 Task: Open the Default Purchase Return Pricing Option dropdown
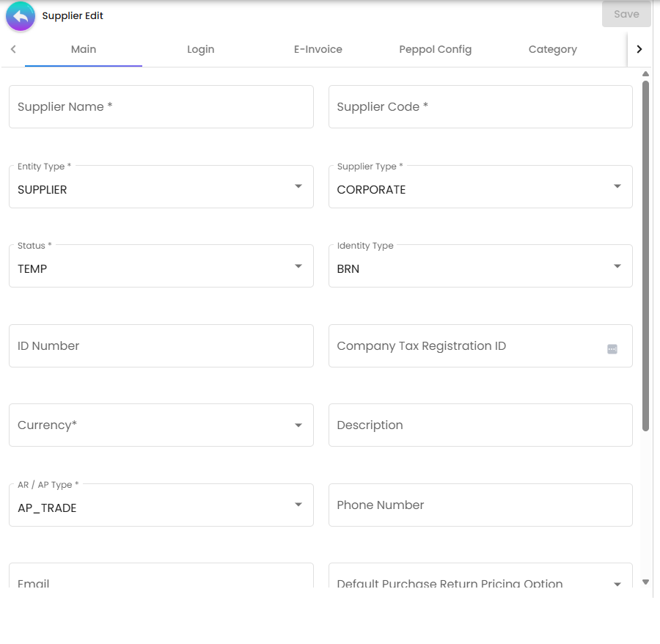pyautogui.click(x=617, y=582)
